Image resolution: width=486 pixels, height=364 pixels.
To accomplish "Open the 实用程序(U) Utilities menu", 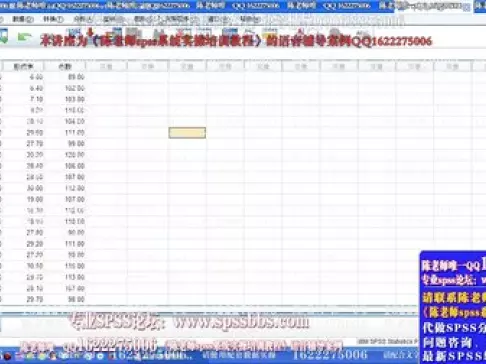I will point(177,19).
